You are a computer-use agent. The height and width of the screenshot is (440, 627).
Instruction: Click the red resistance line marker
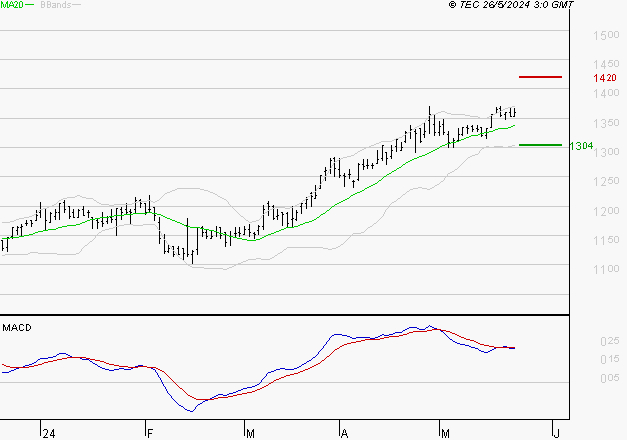click(540, 77)
